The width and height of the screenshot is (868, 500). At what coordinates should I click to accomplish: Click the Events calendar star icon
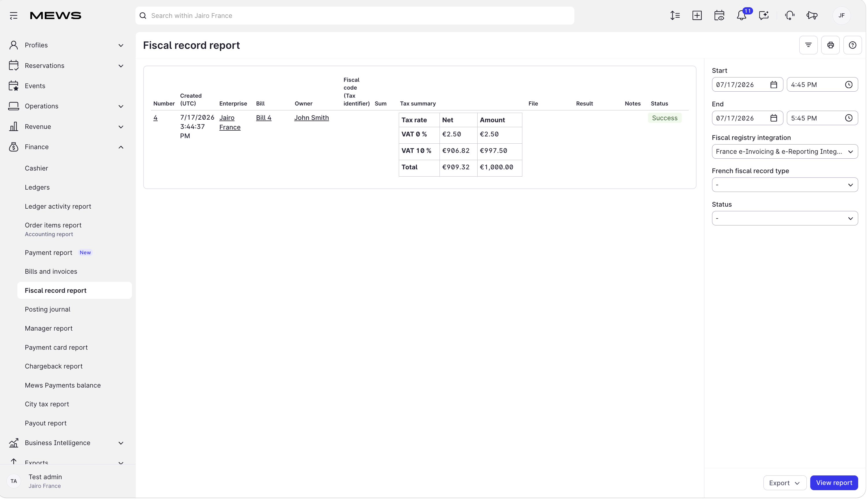pyautogui.click(x=14, y=86)
